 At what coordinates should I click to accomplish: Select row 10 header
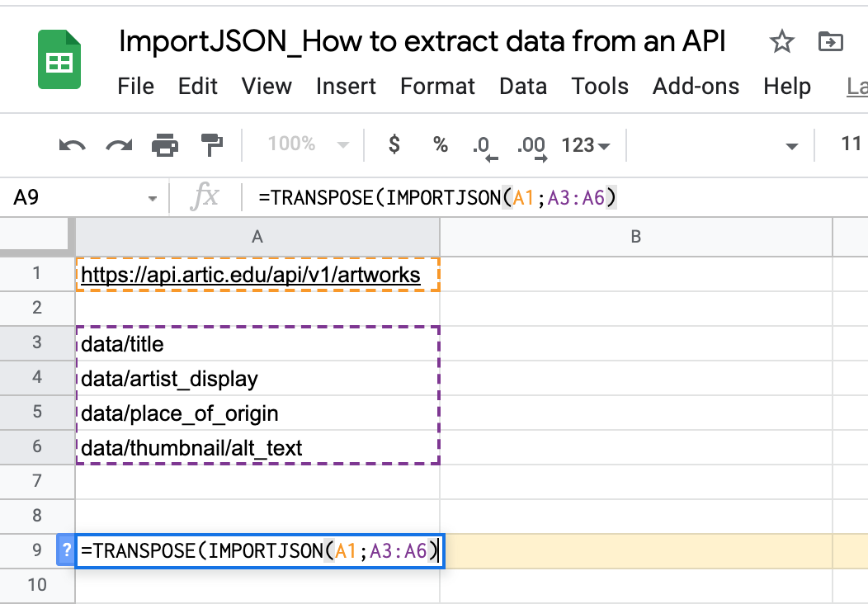(37, 585)
